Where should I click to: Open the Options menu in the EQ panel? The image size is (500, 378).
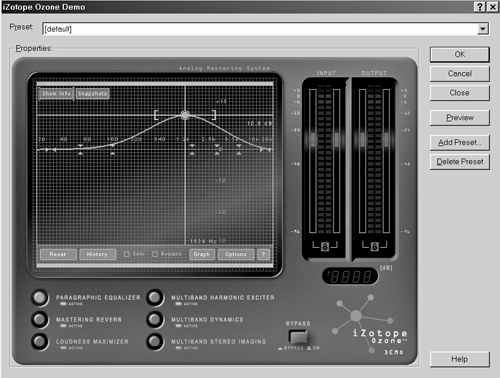point(236,254)
